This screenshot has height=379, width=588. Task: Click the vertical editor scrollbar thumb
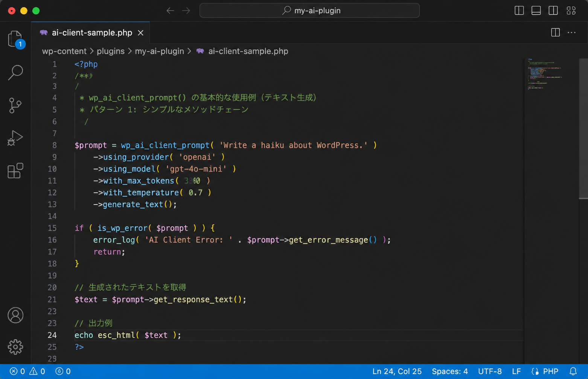click(x=583, y=128)
